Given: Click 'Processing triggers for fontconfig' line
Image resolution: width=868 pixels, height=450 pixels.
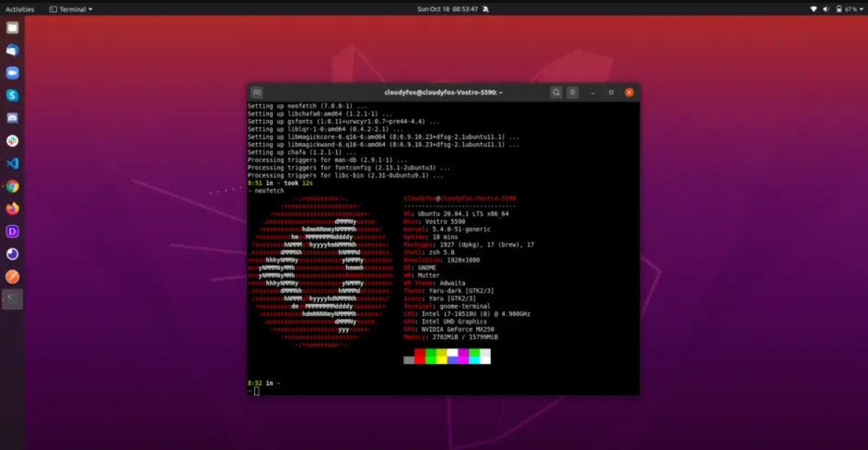Looking at the screenshot, I should (349, 168).
